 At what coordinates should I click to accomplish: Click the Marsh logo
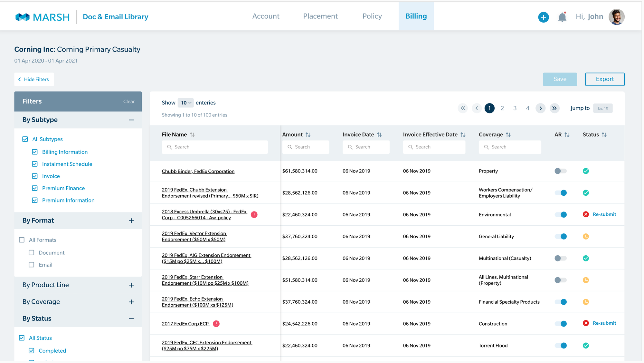tap(43, 17)
